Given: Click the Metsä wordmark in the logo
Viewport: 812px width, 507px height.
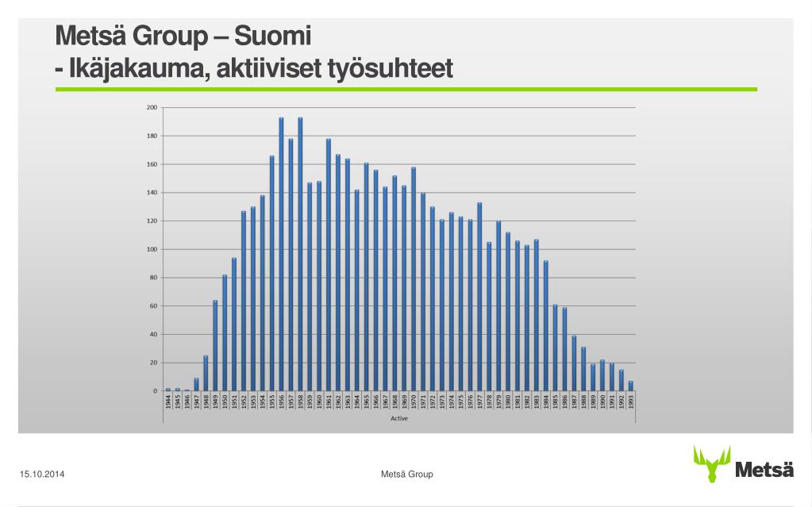Looking at the screenshot, I should click(764, 470).
